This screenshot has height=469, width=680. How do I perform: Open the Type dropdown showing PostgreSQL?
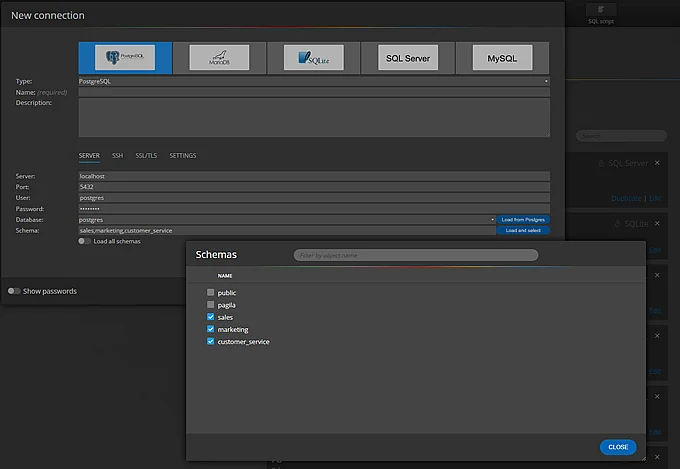pyautogui.click(x=314, y=81)
